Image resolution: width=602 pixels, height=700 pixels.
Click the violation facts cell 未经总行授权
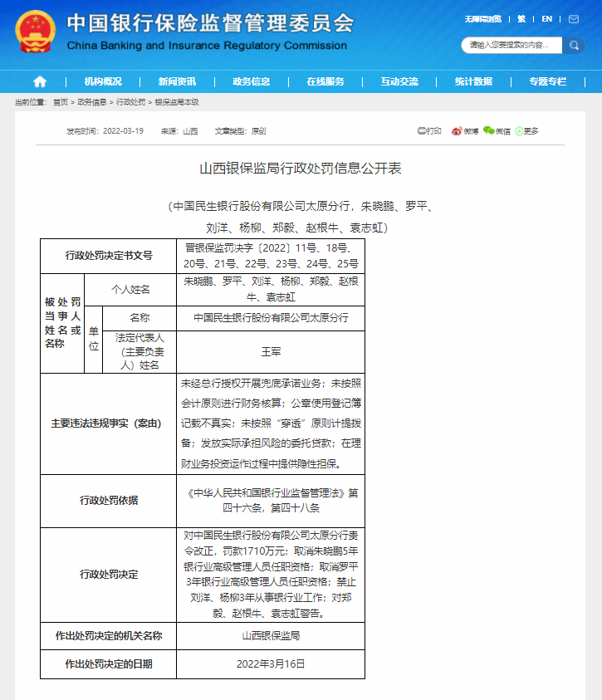271,423
